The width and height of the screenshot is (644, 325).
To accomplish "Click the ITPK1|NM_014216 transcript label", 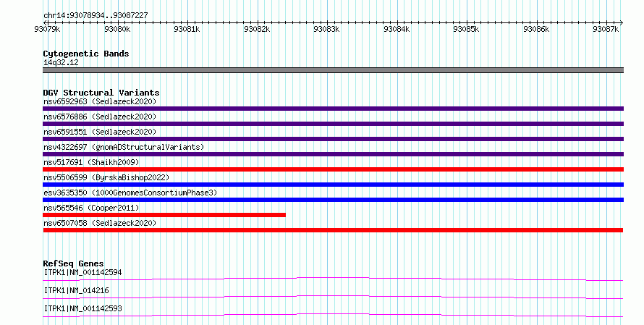I will pyautogui.click(x=77, y=290).
